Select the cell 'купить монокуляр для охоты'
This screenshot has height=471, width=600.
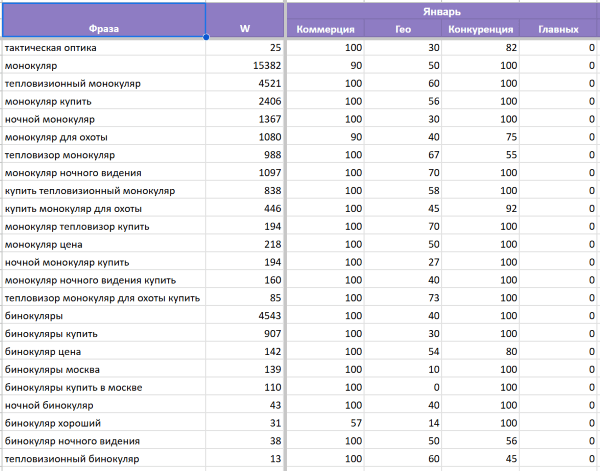point(104,209)
